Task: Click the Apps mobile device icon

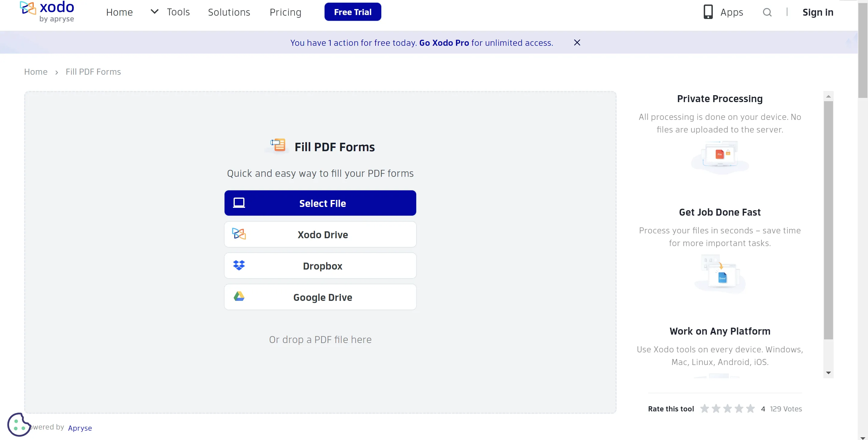Action: pos(708,12)
